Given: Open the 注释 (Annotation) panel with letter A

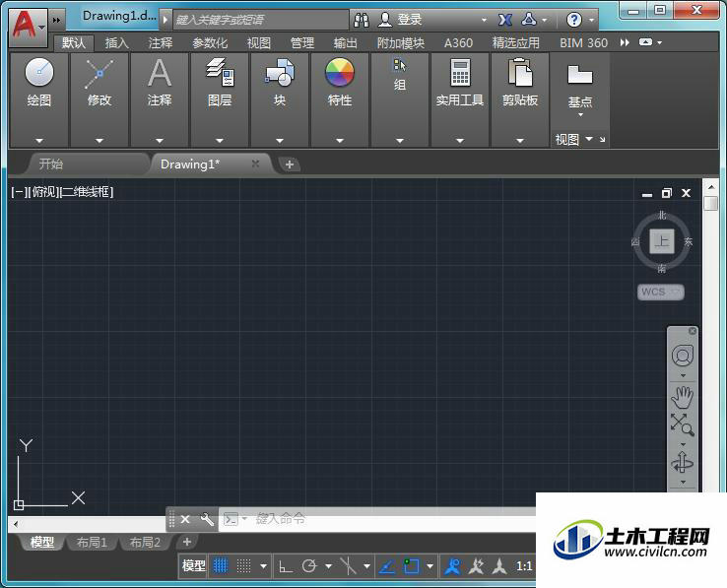Looking at the screenshot, I should [x=160, y=83].
